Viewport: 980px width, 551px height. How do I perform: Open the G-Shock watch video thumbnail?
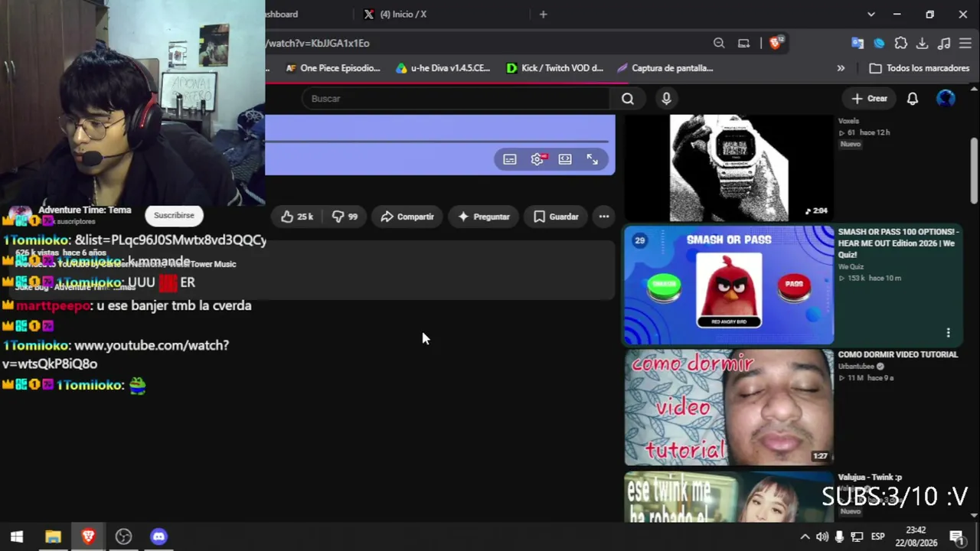coord(728,168)
